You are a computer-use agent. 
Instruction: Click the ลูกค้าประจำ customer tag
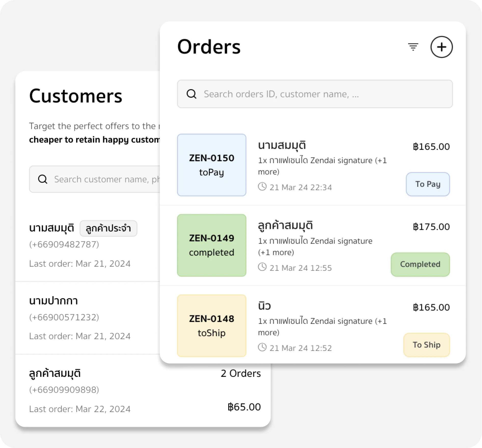tap(108, 228)
